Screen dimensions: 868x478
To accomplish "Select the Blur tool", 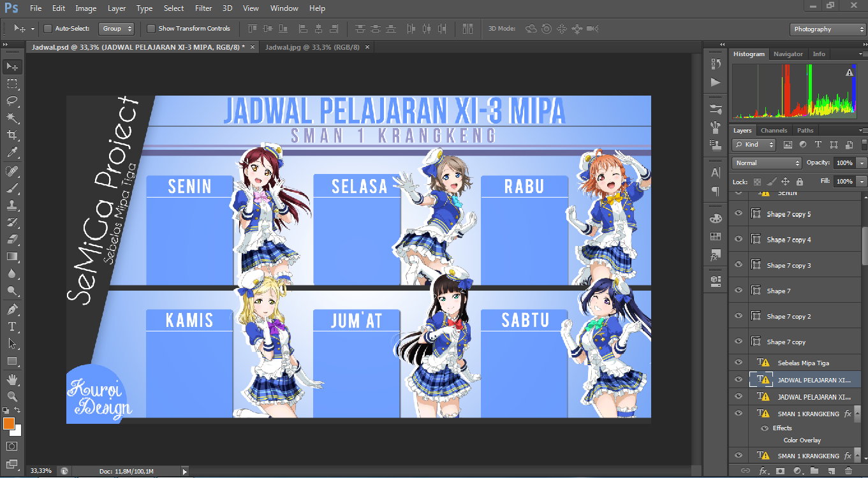I will tap(12, 274).
